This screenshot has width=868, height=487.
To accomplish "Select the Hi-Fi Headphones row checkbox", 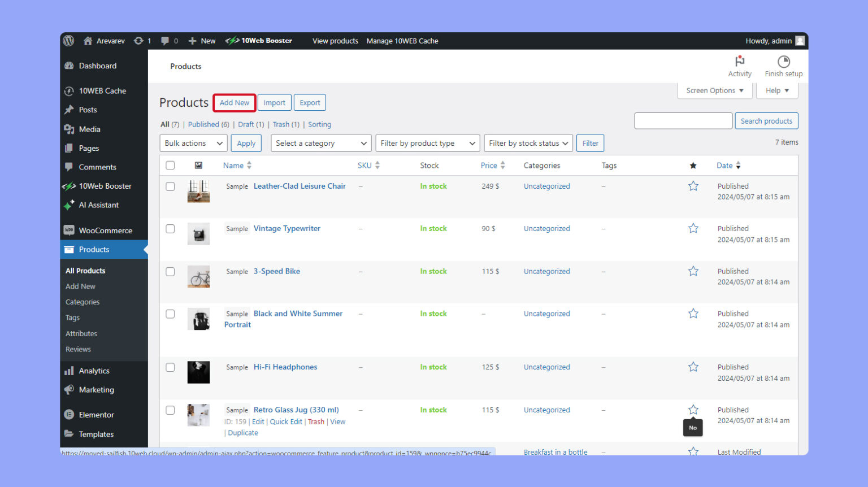I will [170, 367].
